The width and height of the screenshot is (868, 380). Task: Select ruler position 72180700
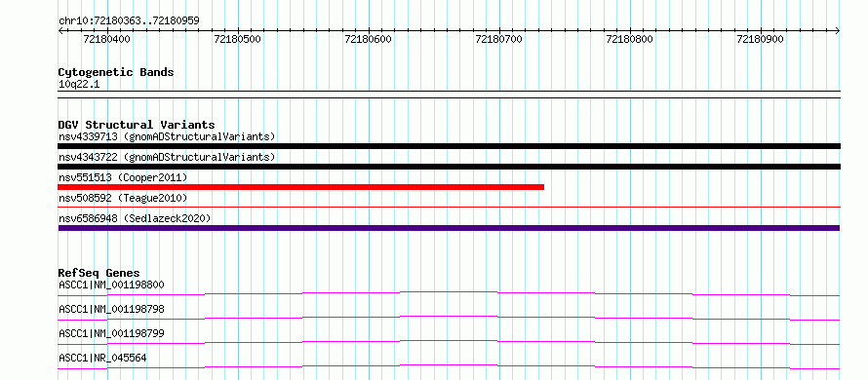498,39
